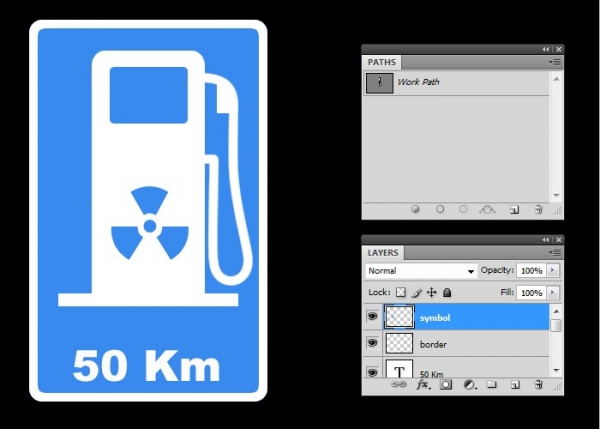Screen dimensions: 600x429
Task: Click Layers panel scrollbar thumb
Action: pyautogui.click(x=556, y=325)
